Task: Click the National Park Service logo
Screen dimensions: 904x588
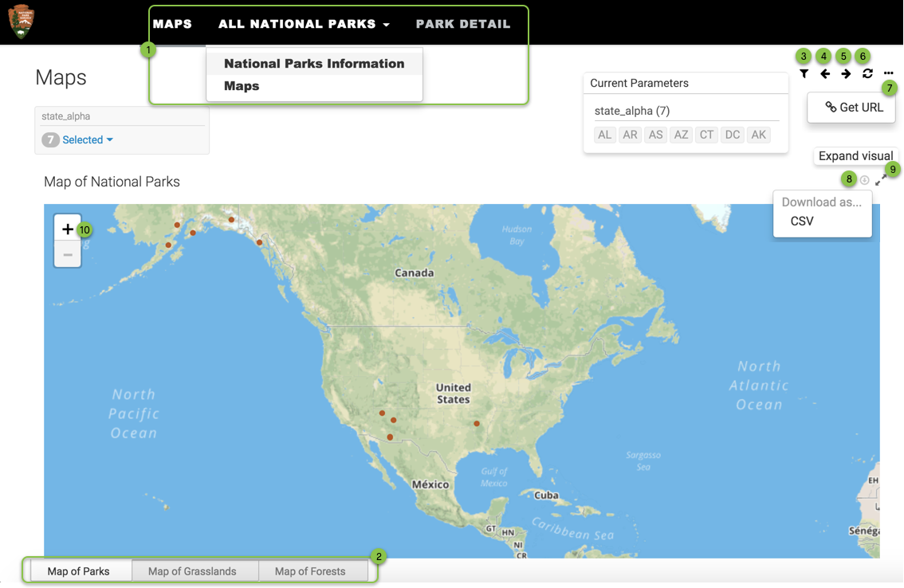Action: pyautogui.click(x=21, y=22)
